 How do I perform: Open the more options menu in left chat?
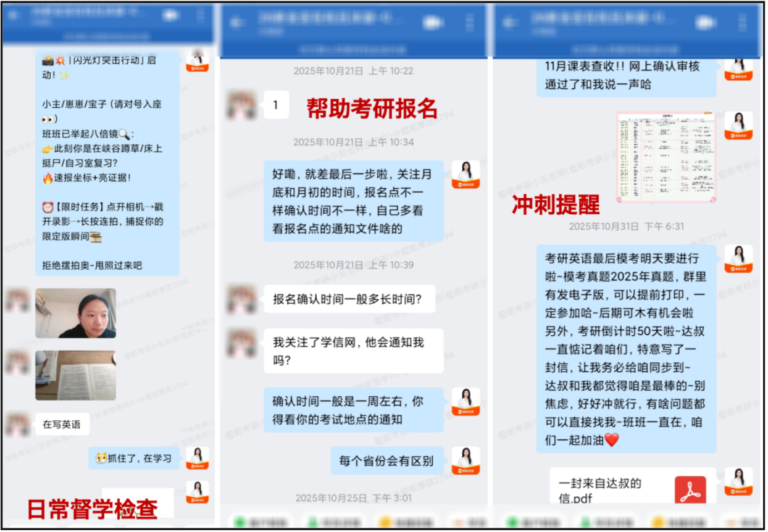[x=201, y=15]
